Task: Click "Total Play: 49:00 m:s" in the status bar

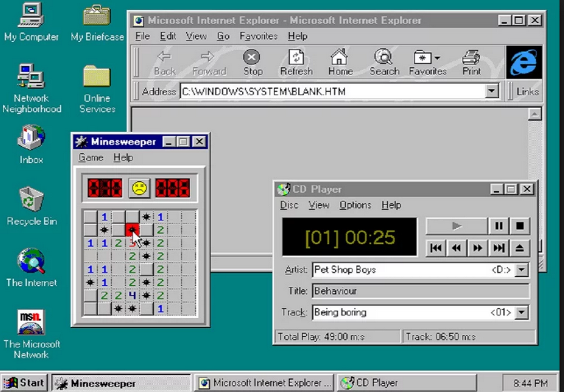Action: click(x=337, y=336)
